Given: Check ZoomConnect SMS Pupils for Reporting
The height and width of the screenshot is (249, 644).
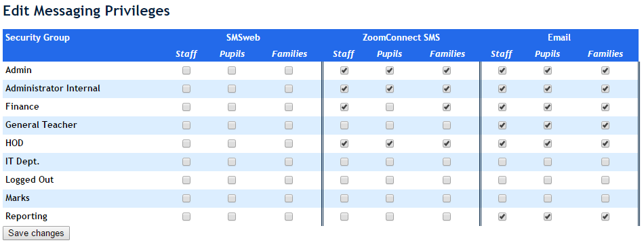Looking at the screenshot, I should (x=390, y=217).
